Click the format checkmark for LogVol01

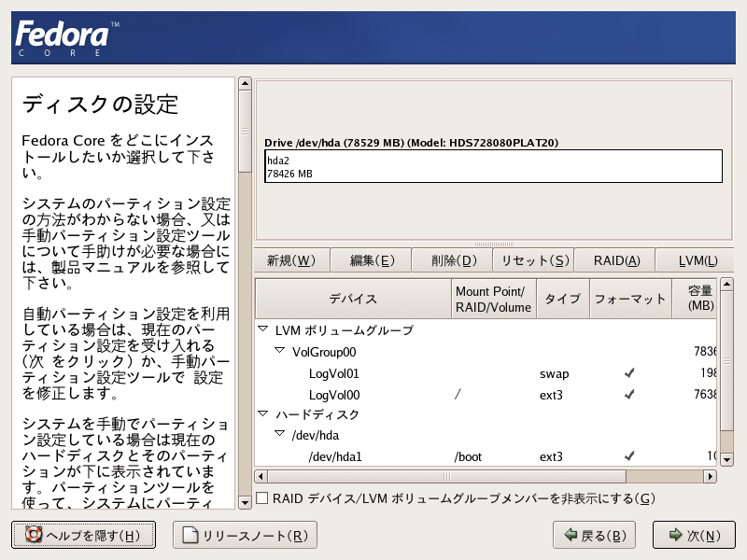629,373
